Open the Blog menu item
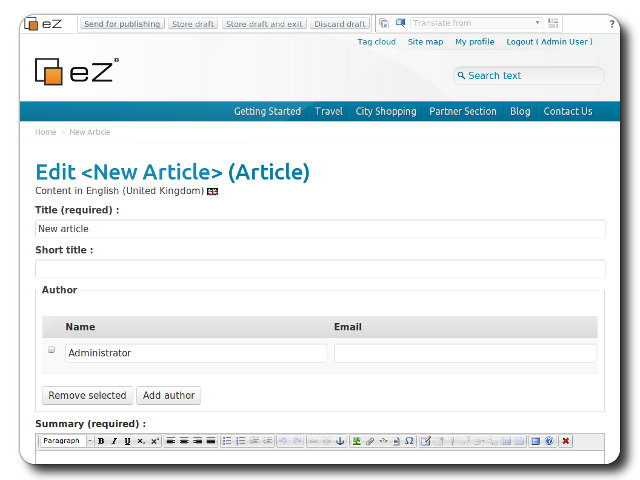The height and width of the screenshot is (480, 640). [520, 112]
